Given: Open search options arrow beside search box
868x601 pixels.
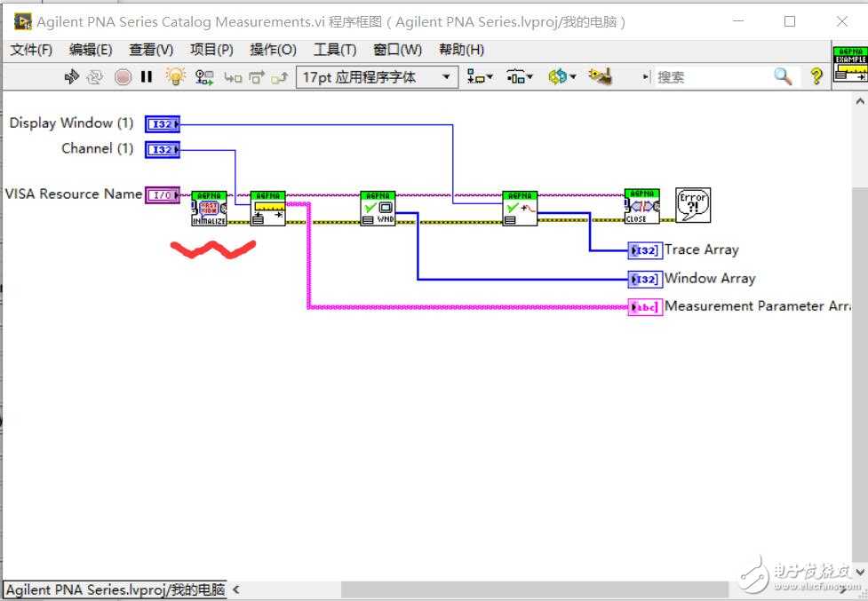Looking at the screenshot, I should click(x=646, y=77).
